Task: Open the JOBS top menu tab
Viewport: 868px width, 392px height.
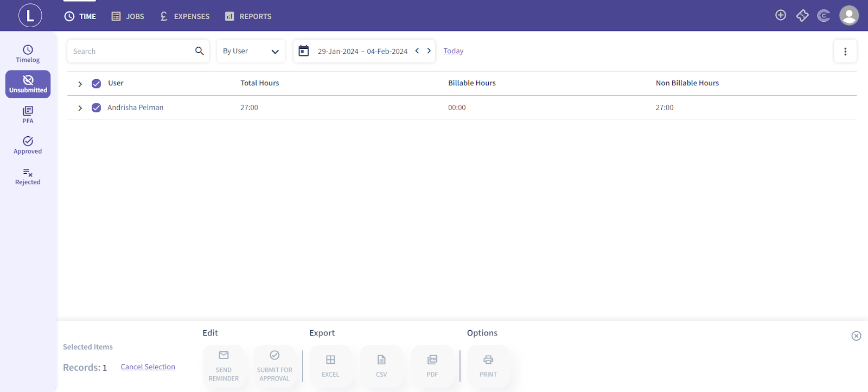Action: tap(128, 16)
